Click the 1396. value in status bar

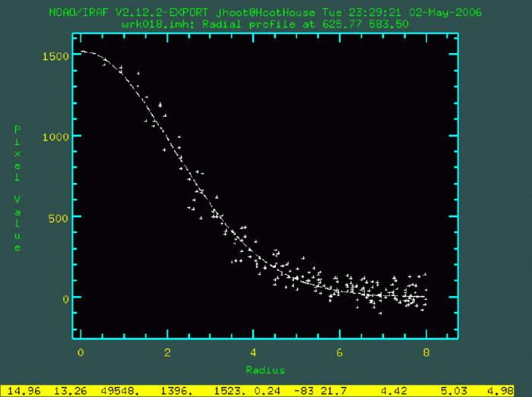click(x=176, y=391)
